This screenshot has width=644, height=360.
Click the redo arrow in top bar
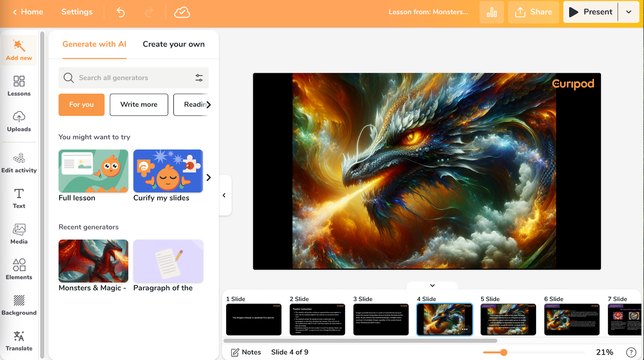pyautogui.click(x=149, y=12)
